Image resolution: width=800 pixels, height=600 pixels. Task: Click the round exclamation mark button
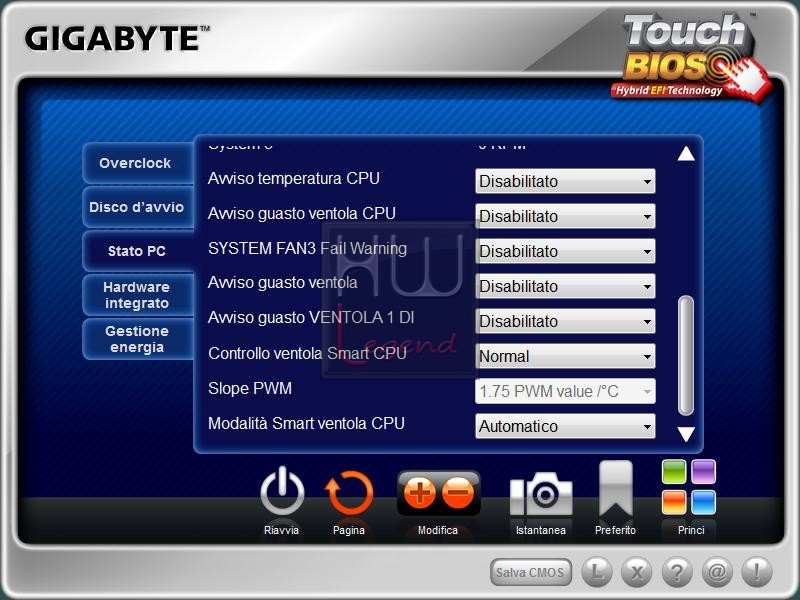coord(757,572)
